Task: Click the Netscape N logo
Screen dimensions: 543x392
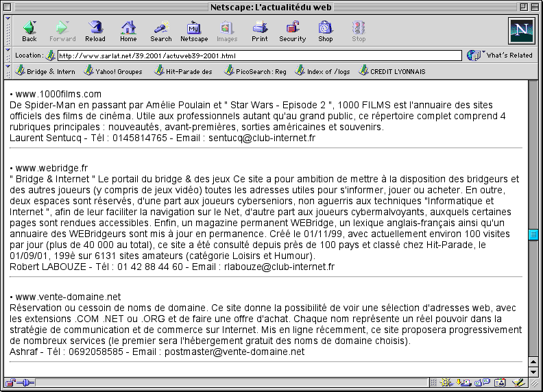Action: tap(522, 31)
